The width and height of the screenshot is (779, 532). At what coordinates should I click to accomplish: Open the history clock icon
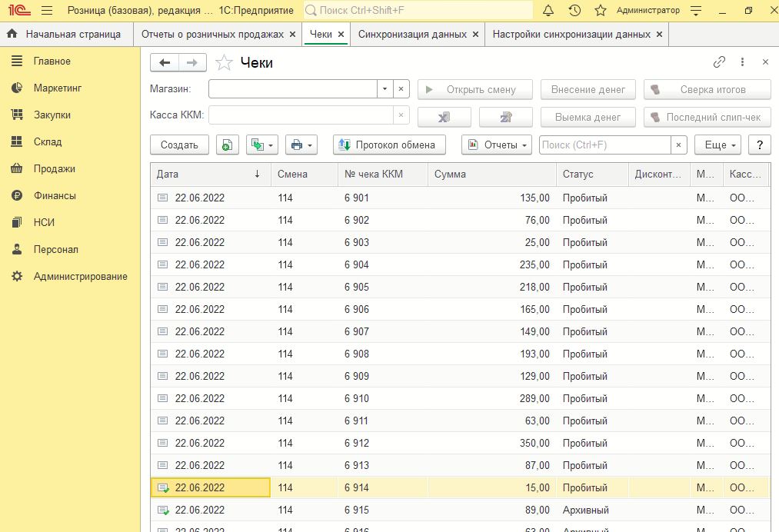pyautogui.click(x=574, y=11)
